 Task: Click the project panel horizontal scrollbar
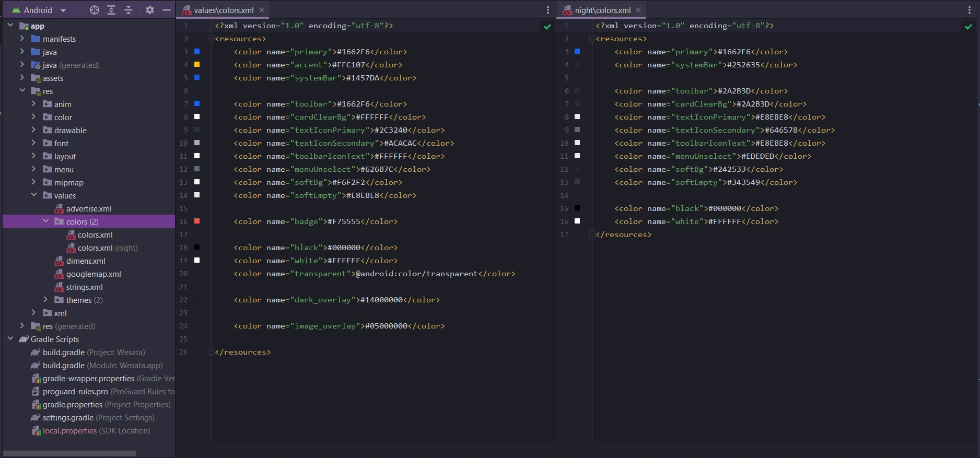(x=69, y=453)
